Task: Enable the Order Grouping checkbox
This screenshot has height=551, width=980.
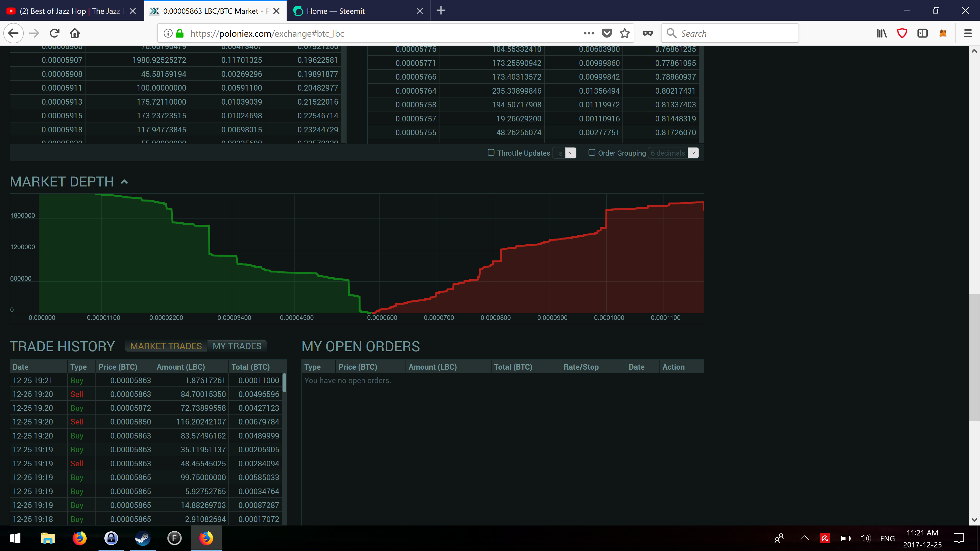Action: 592,153
